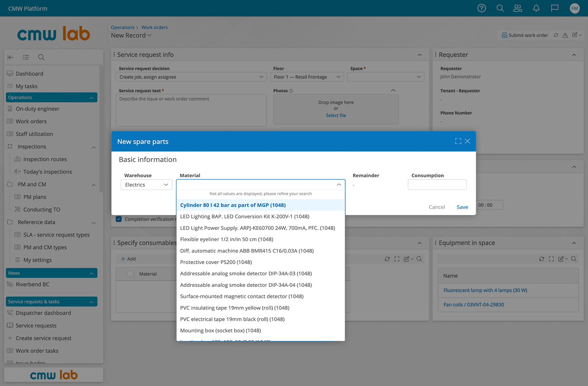Select Cylinder 80 l 42 bar material option
Image resolution: width=588 pixels, height=386 pixels.
(x=261, y=205)
